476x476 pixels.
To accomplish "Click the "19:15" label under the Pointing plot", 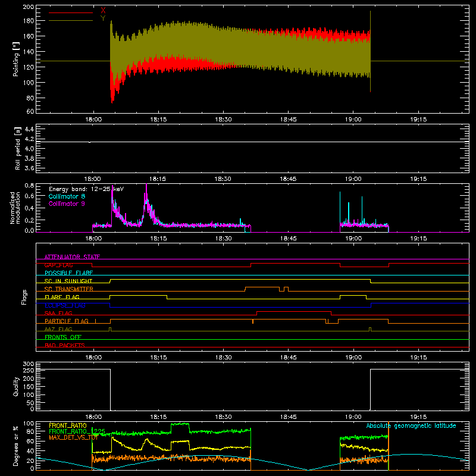I will 418,120.
